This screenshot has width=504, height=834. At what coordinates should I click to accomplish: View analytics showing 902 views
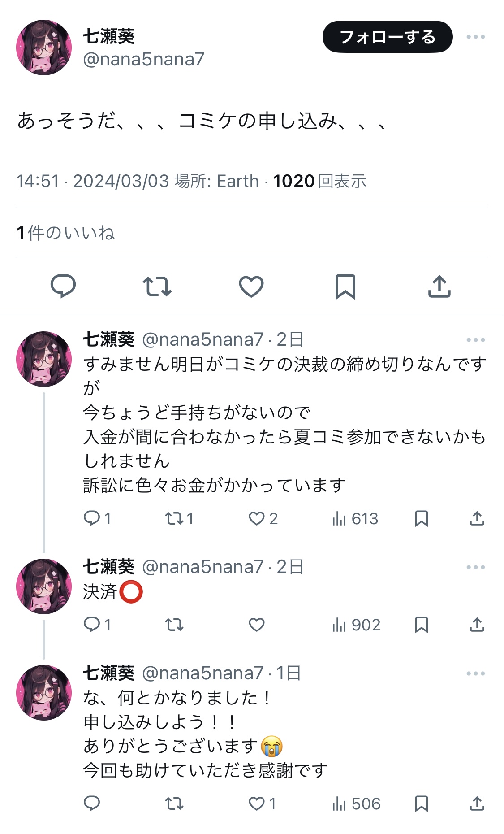click(356, 625)
